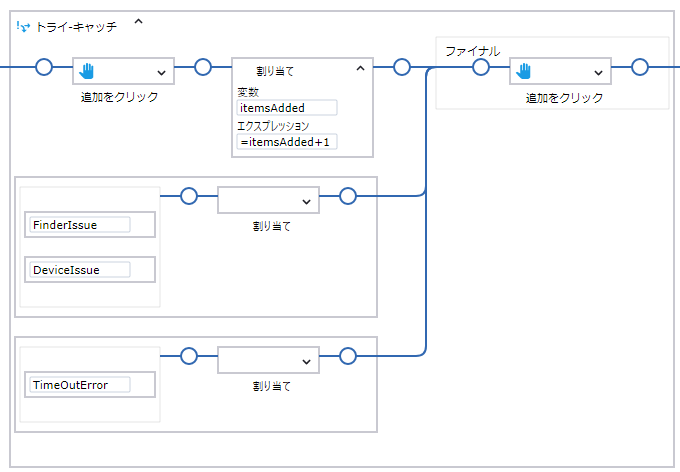Select connector circle right after itemsAdded assignment
This screenshot has height=472, width=680.
[402, 67]
